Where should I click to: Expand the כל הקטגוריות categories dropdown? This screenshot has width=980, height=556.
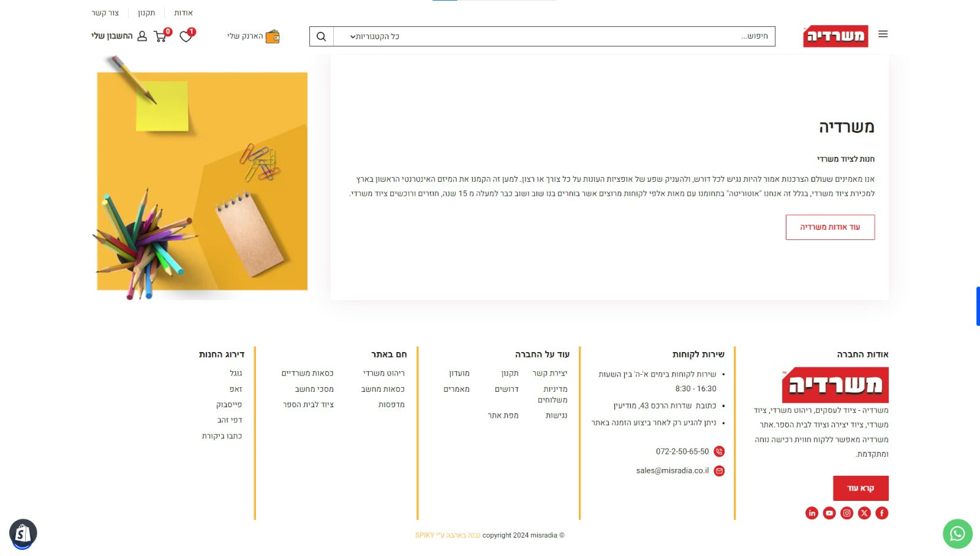point(374,37)
